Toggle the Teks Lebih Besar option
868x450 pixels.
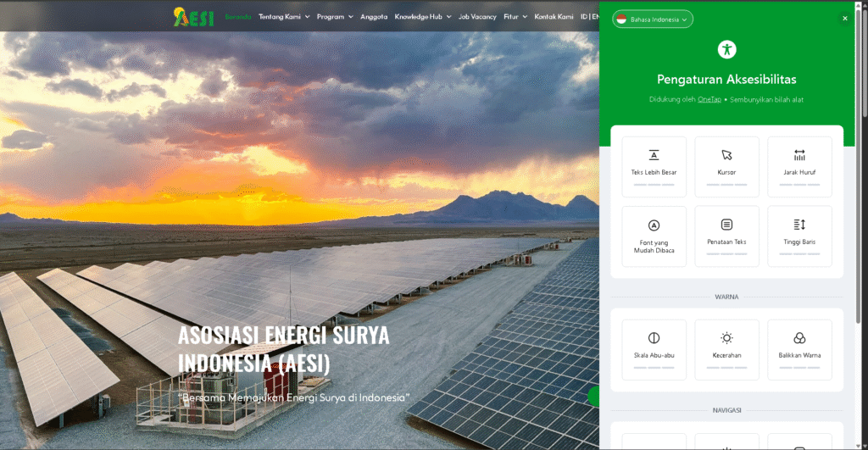654,167
